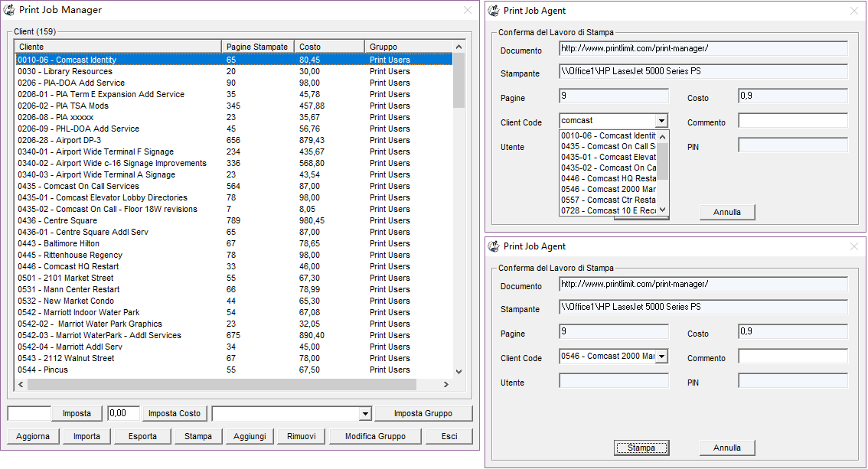
Task: Sort by the Cliente column header
Action: pos(118,47)
